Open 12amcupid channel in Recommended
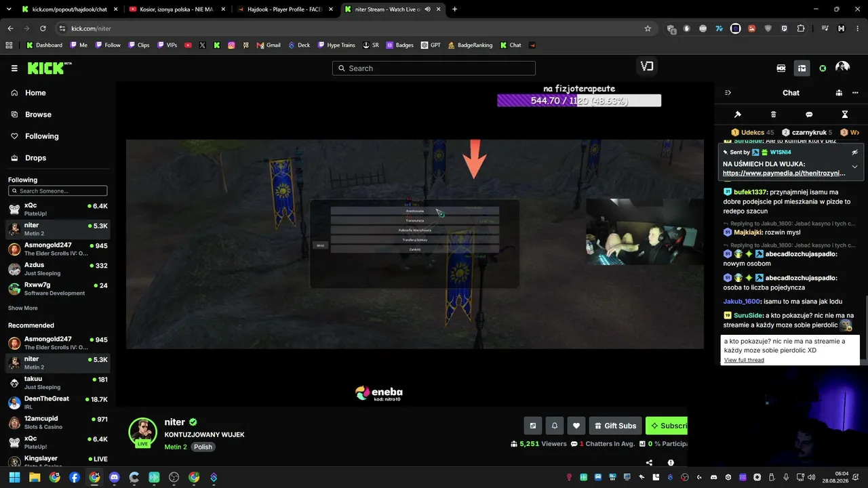This screenshot has height=488, width=868. pos(58,423)
